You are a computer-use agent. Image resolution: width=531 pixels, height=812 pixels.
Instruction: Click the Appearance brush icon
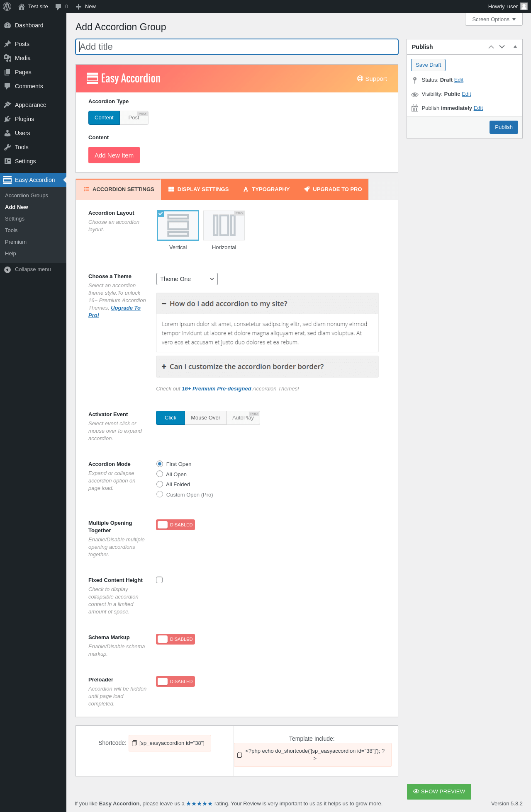click(x=7, y=105)
